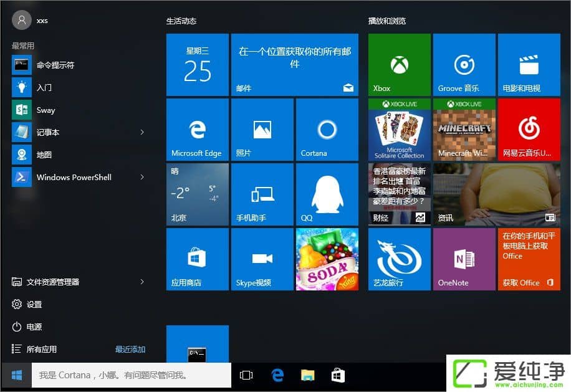Open the Xbox tile
Viewport: 571px width, 392px height.
pos(399,65)
